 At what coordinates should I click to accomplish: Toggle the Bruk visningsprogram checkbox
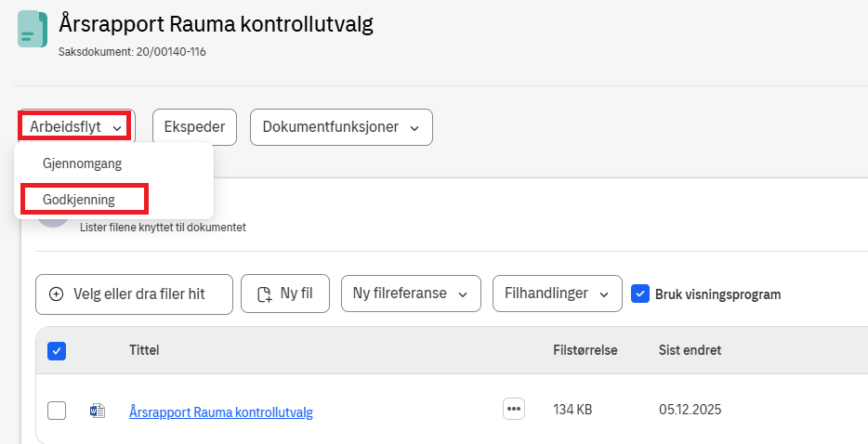pos(639,294)
